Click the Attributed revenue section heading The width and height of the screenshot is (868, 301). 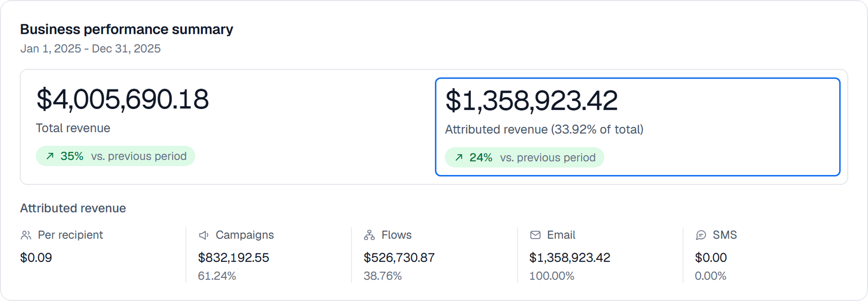(73, 208)
